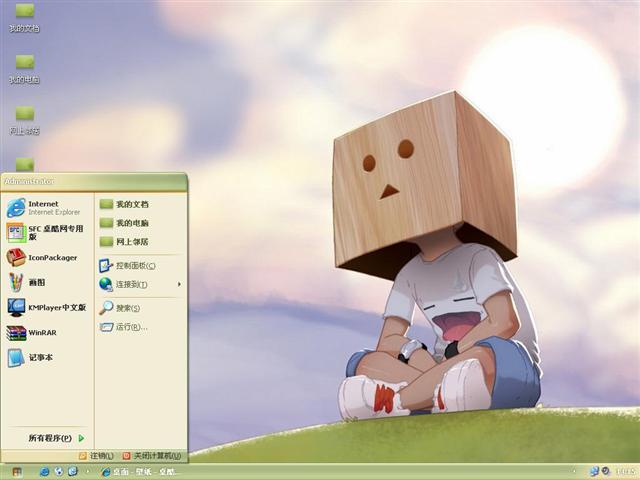Open 搜索(S) search from Start menu
Screen dimensions: 640x480
127,308
